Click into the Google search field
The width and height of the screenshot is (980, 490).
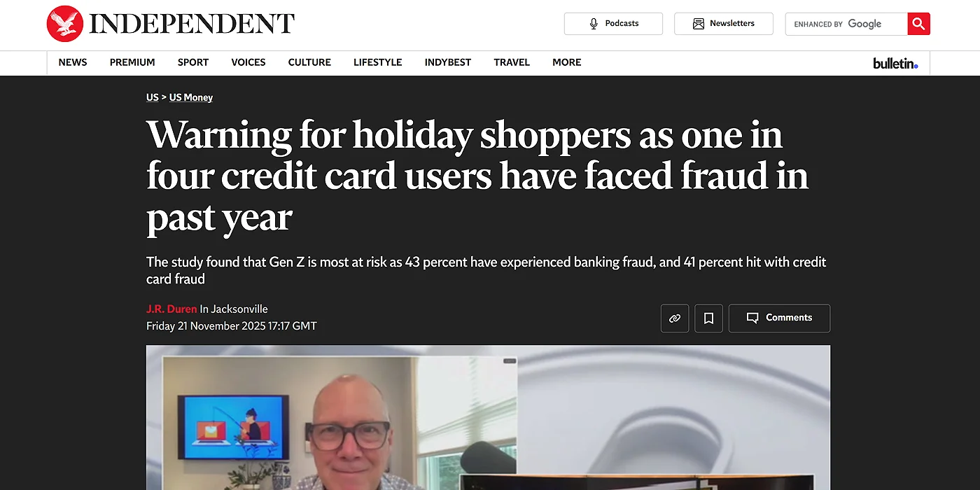click(846, 24)
